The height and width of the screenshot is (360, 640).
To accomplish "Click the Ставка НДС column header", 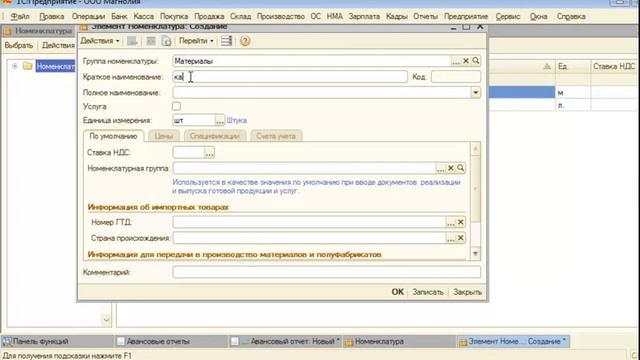I will [614, 66].
